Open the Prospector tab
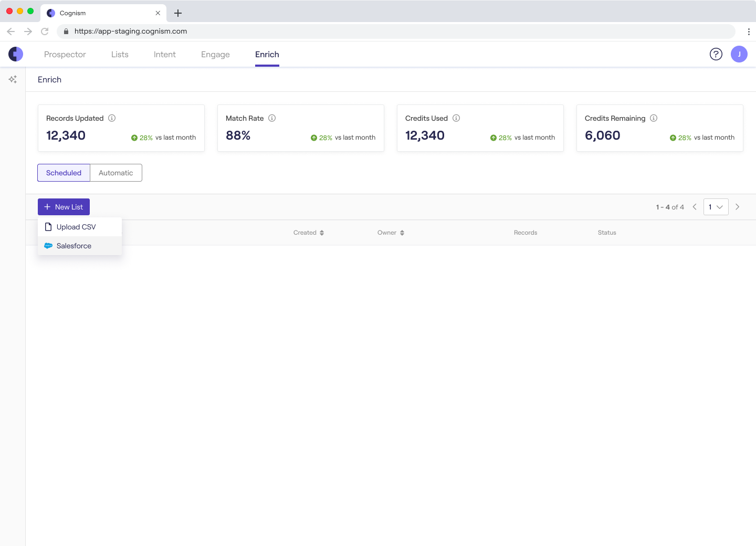Viewport: 756px width, 546px height. pos(65,55)
